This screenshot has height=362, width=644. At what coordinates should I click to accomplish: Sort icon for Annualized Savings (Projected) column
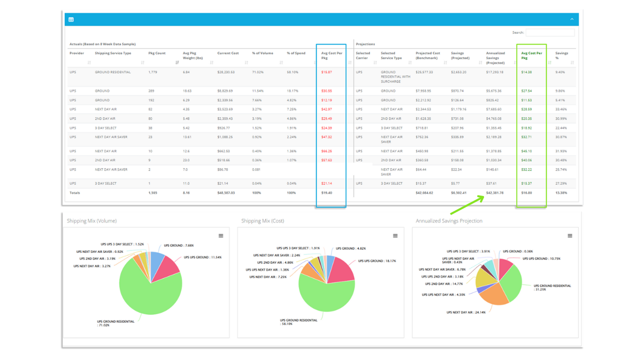(x=515, y=63)
